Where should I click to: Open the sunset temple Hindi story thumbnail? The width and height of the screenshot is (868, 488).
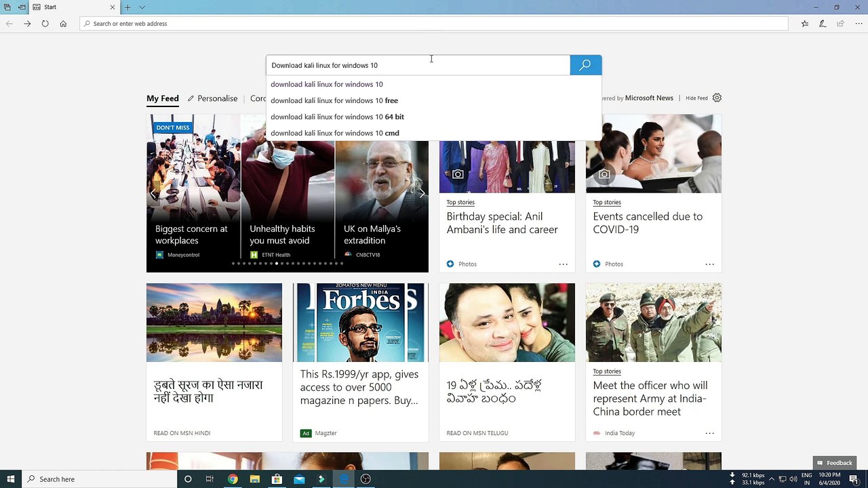point(214,323)
